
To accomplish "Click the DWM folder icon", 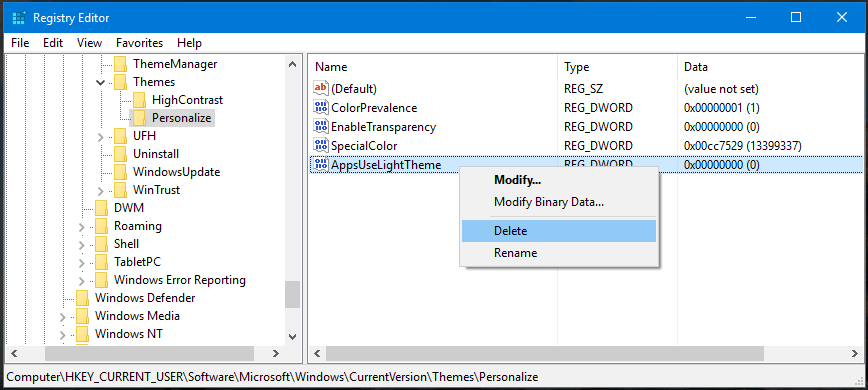I will point(101,208).
